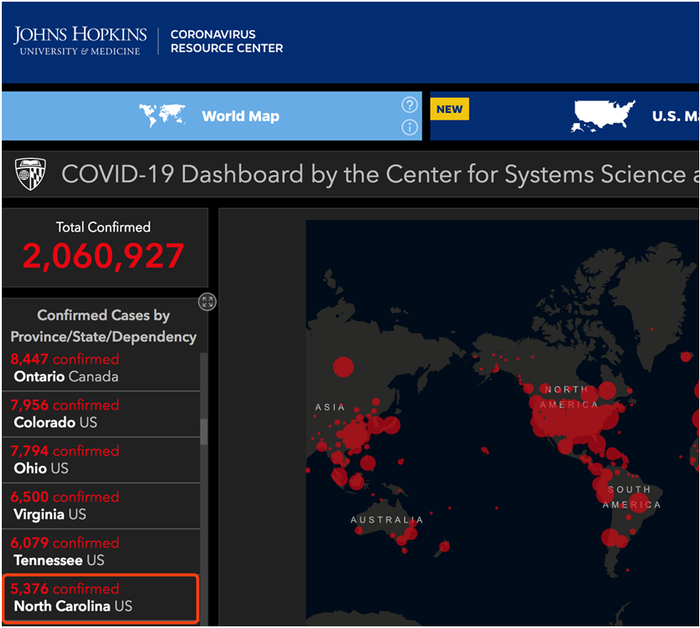Image resolution: width=700 pixels, height=628 pixels.
Task: Click the yellow NEW badge
Action: 450,109
